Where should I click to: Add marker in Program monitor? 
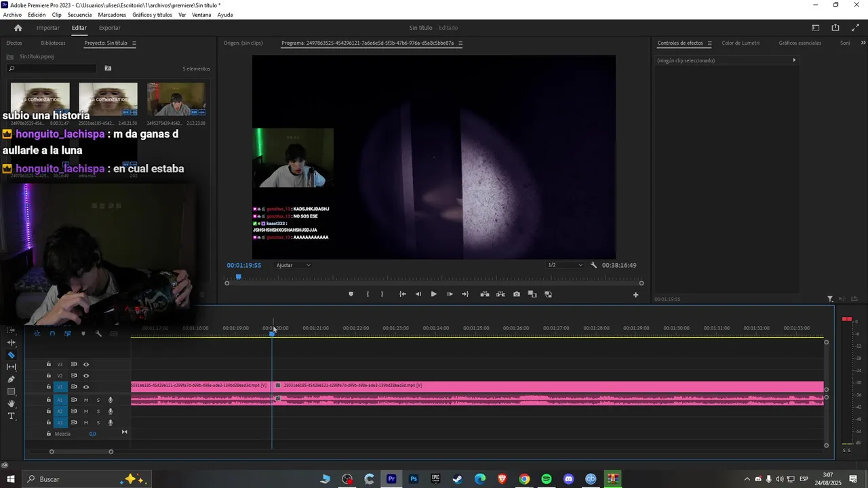tap(351, 294)
